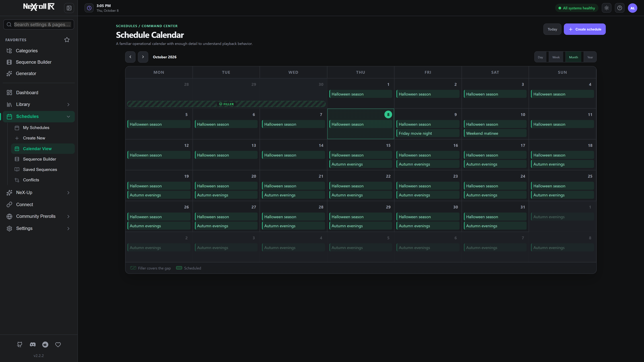Open Friday movie night event
The height and width of the screenshot is (362, 644).
pos(428,133)
